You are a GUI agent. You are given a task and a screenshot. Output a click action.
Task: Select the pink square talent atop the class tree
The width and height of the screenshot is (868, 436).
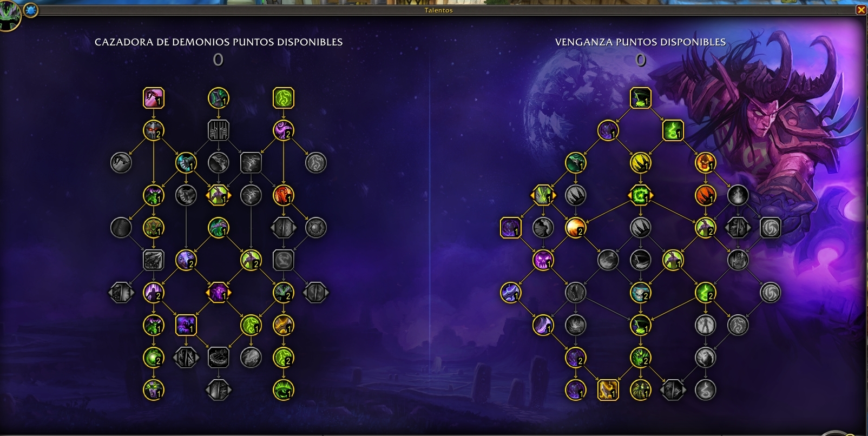click(x=154, y=98)
